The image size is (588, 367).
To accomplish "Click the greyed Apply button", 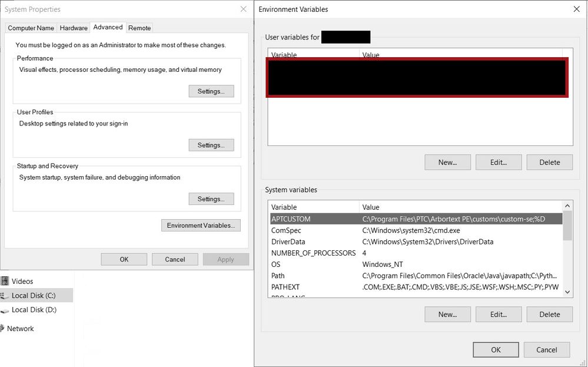I will 226,259.
